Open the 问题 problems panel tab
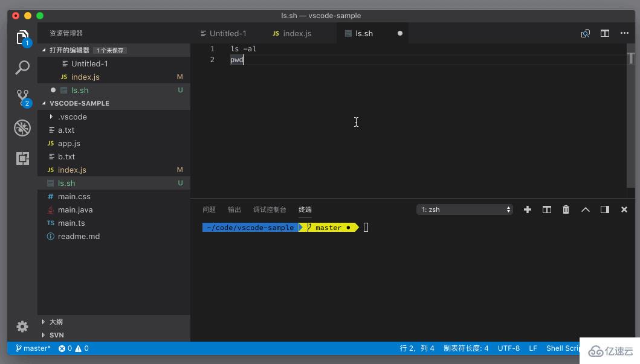Image resolution: width=640 pixels, height=364 pixels. click(209, 209)
